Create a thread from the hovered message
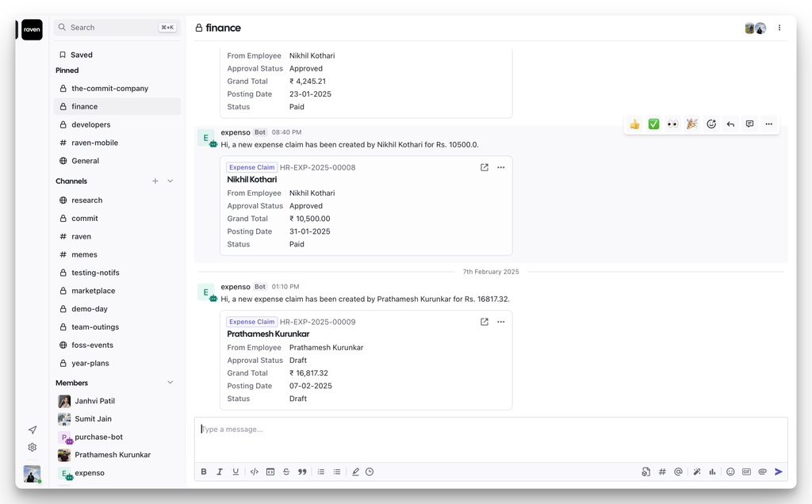812x504 pixels. [x=749, y=124]
